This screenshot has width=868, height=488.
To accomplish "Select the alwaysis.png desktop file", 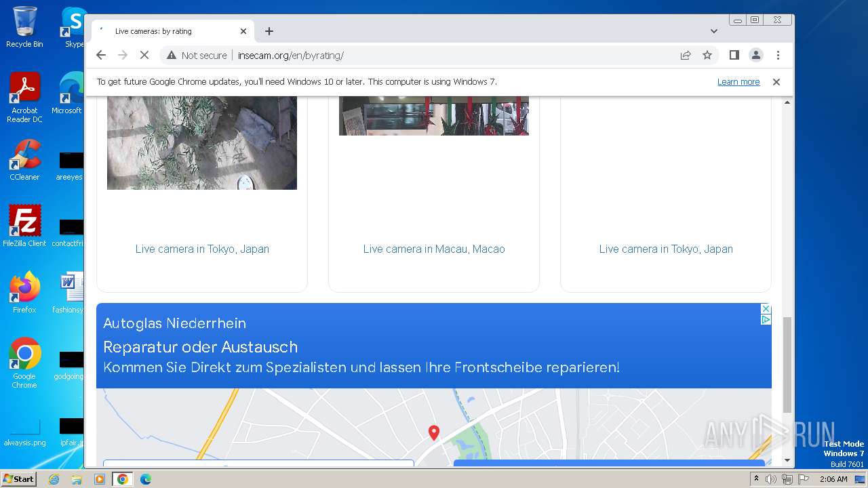I will [24, 432].
